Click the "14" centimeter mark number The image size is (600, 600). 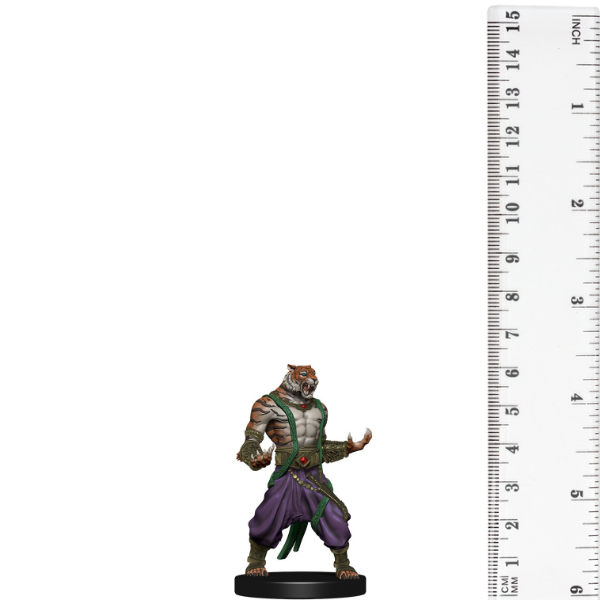(513, 59)
